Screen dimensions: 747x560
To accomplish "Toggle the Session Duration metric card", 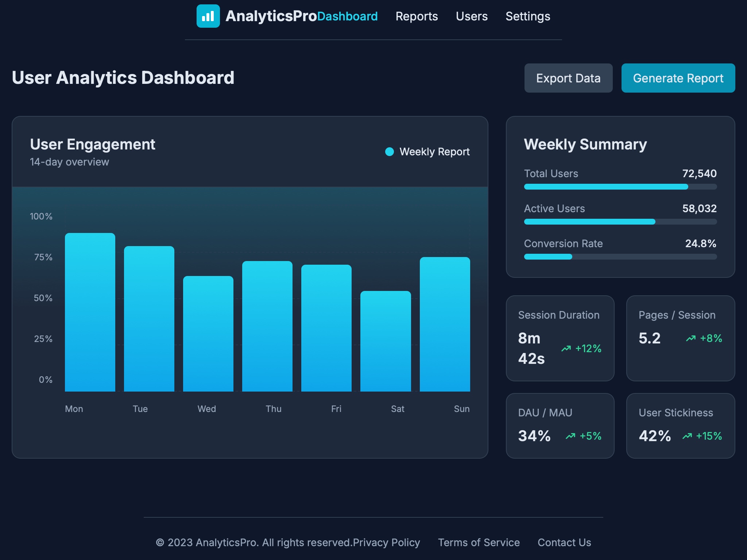I will point(560,338).
